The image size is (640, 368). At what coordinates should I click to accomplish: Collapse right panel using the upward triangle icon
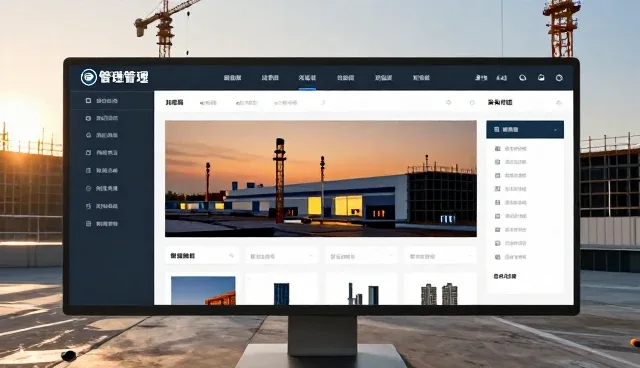559,102
